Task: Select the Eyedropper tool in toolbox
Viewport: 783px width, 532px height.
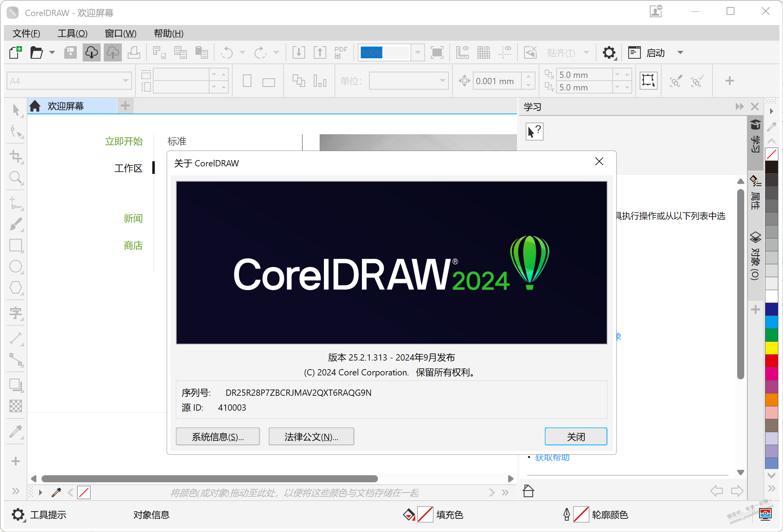Action: 16,432
